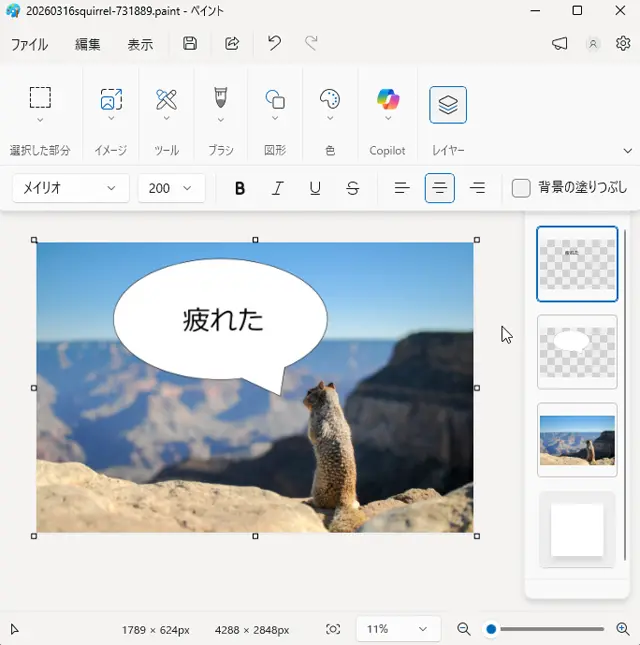Image resolution: width=640 pixels, height=645 pixels.
Task: Click the fit-to-window icon in status bar
Action: click(x=333, y=629)
